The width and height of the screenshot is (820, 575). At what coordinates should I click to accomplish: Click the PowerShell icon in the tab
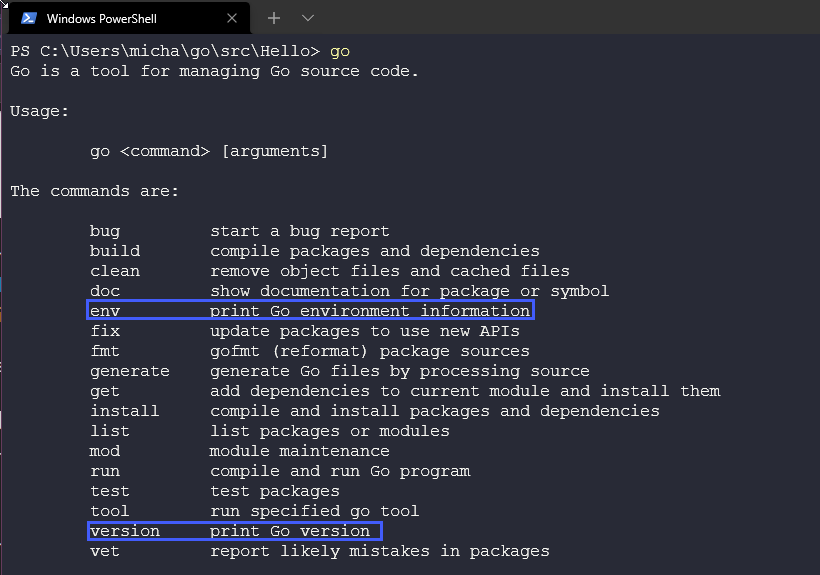pyautogui.click(x=29, y=18)
